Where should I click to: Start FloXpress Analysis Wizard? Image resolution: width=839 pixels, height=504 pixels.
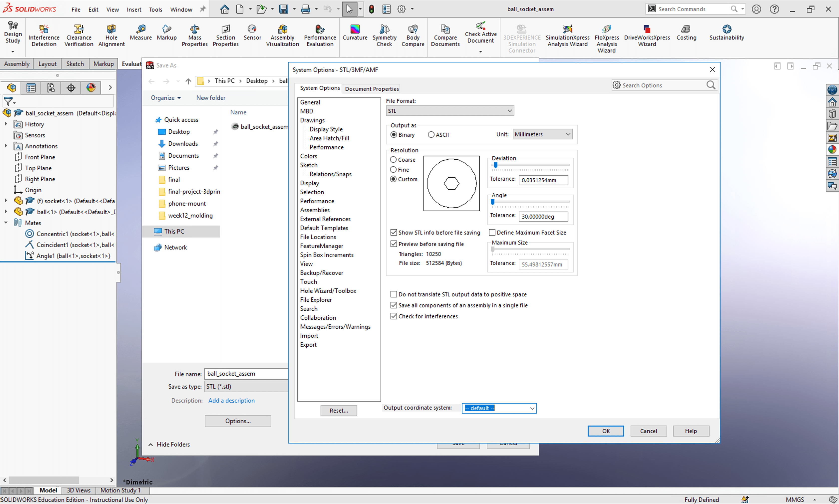point(607,38)
